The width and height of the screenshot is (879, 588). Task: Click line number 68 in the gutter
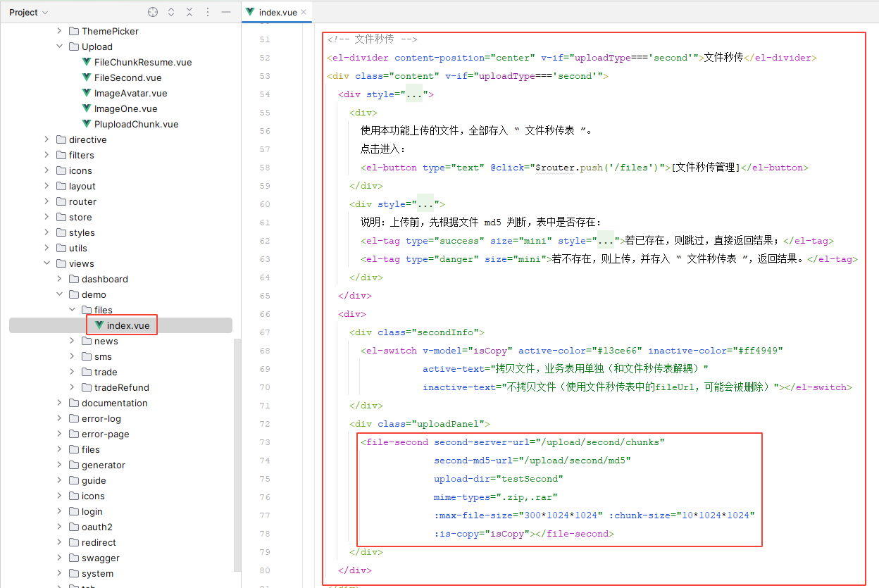click(264, 351)
